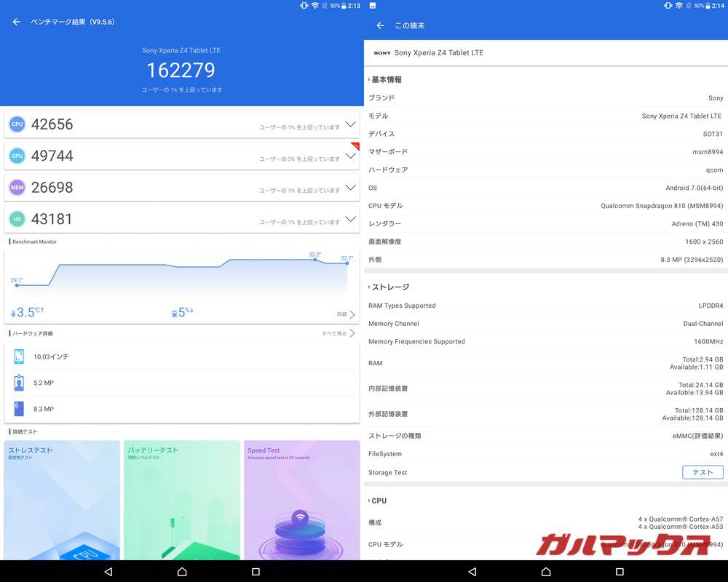728x582 pixels.
Task: Tap the 5.2 MP front camera icon
Action: point(19,383)
